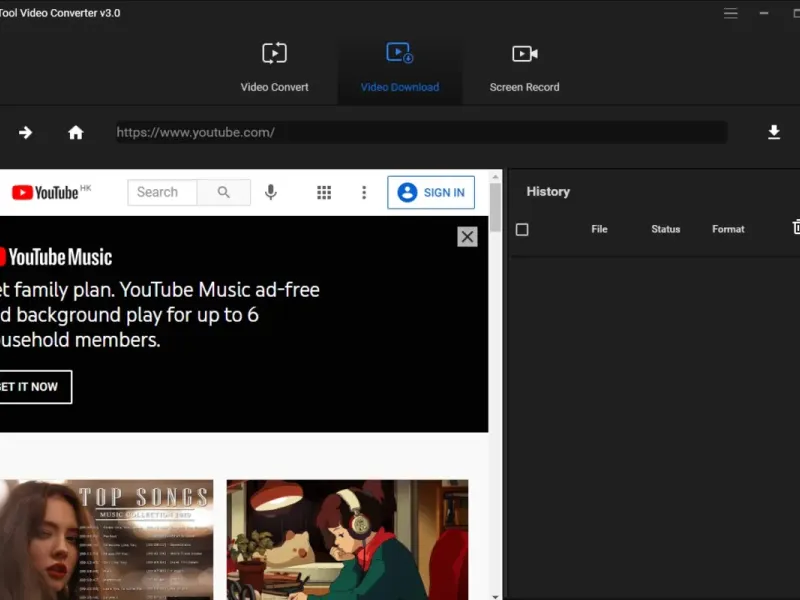
Task: Select the Video Download tab
Action: (400, 67)
